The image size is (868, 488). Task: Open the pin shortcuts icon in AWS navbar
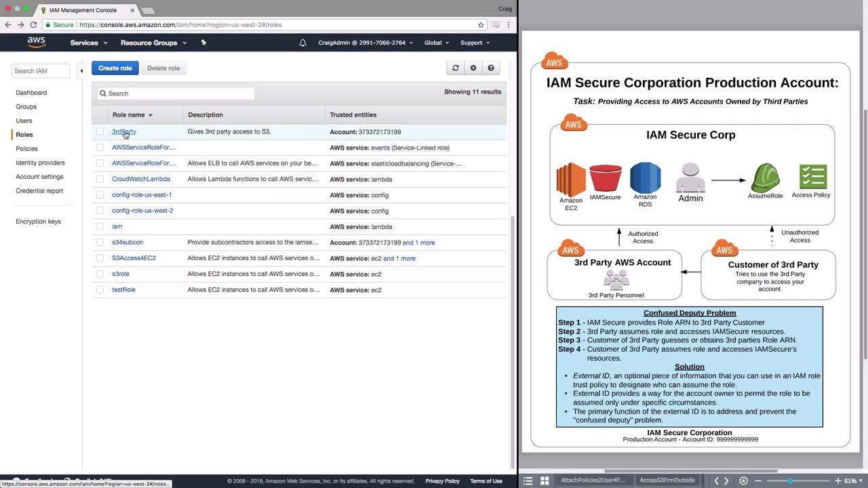pyautogui.click(x=203, y=43)
